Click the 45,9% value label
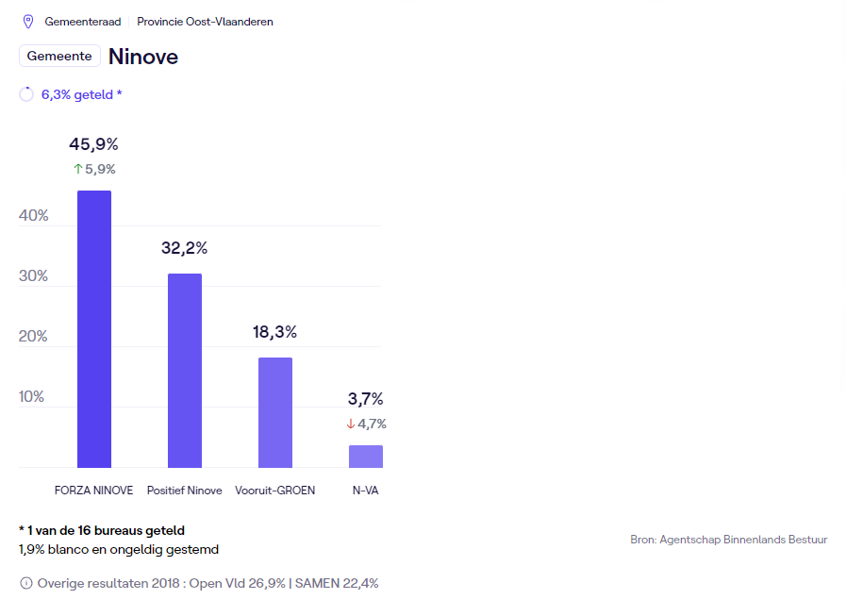 pyautogui.click(x=93, y=144)
